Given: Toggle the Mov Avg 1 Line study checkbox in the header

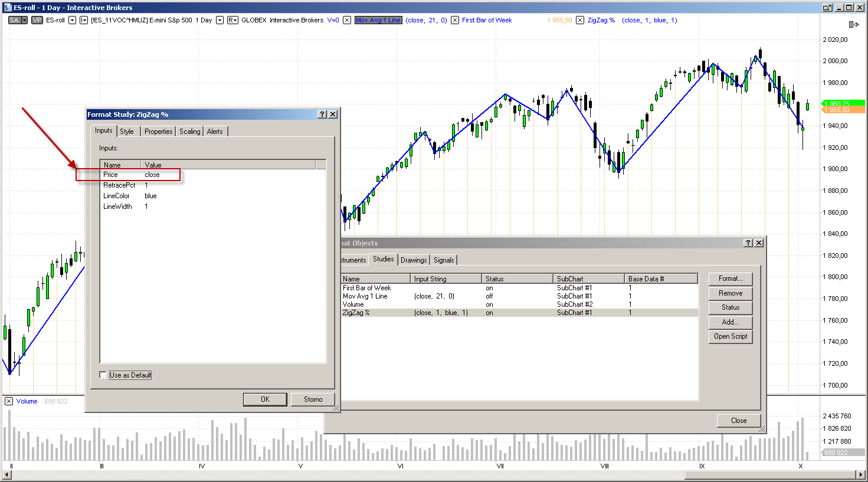Looking at the screenshot, I should [347, 20].
